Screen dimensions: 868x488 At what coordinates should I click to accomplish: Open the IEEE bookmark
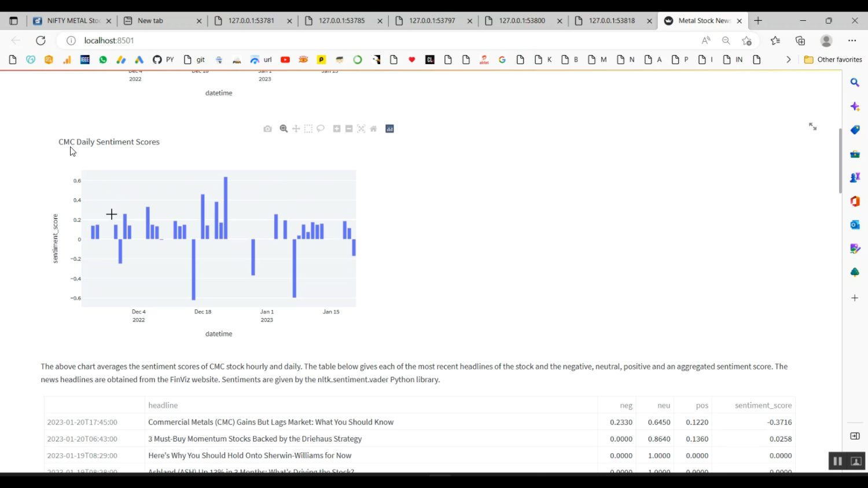point(85,60)
